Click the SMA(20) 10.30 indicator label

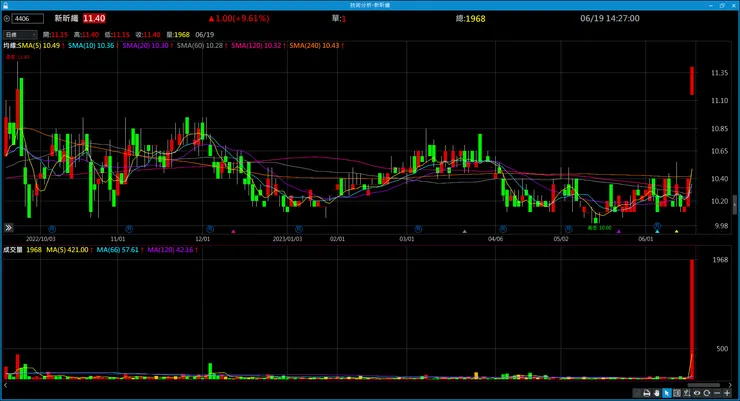tap(145, 46)
